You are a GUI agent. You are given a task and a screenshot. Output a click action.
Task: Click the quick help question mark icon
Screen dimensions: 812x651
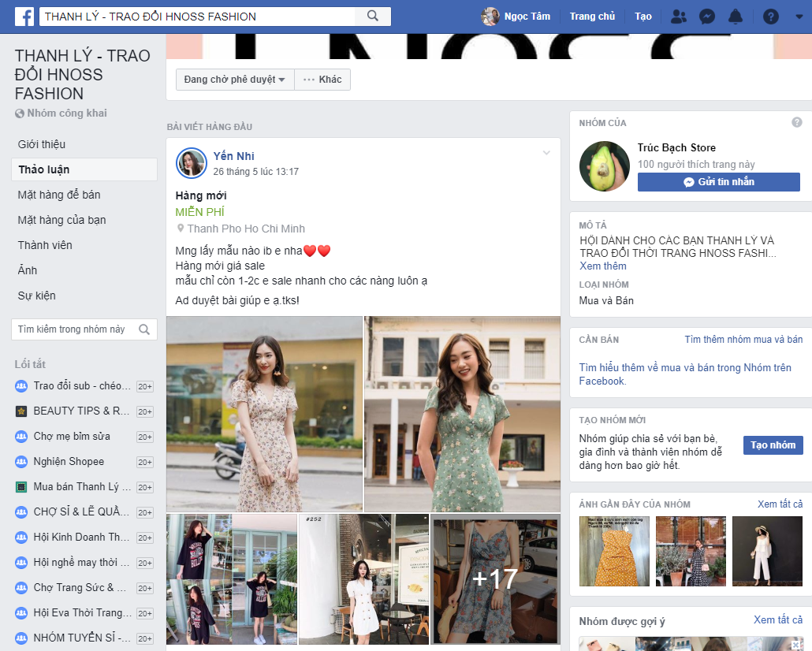click(x=770, y=17)
